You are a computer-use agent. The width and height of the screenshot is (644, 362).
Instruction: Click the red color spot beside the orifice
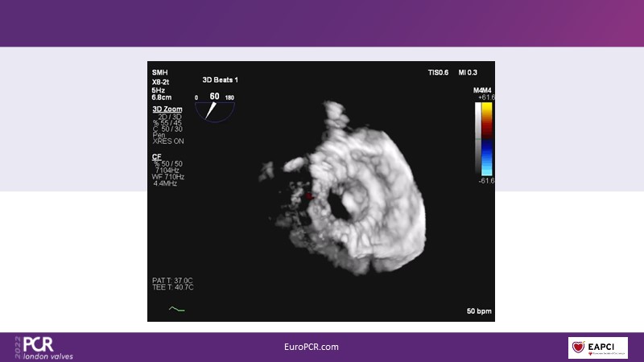(x=310, y=195)
